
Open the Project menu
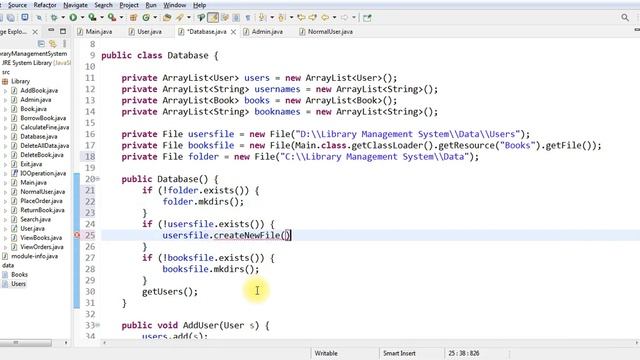(x=129, y=5)
